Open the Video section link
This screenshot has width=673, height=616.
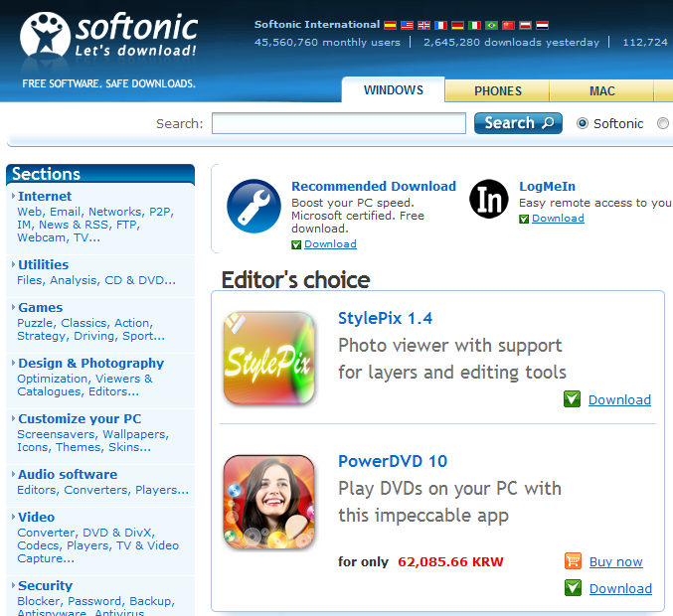37,517
